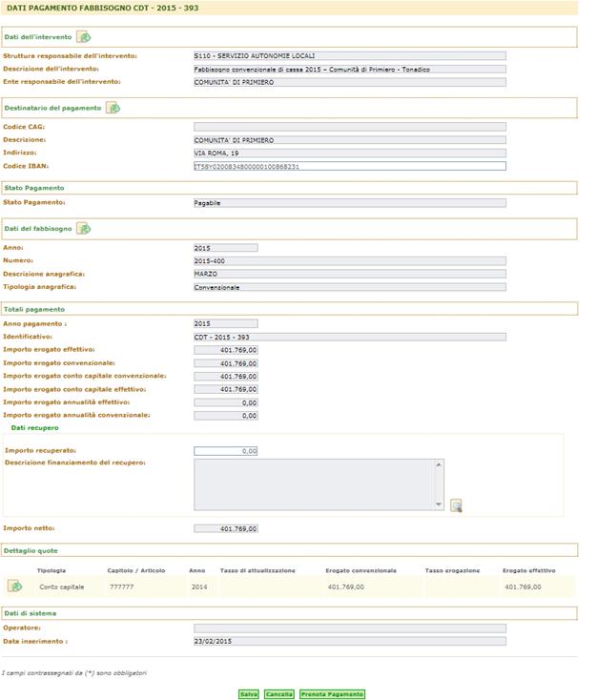The width and height of the screenshot is (597, 700).
Task: Click the 777777 capitolo cell
Action: [121, 587]
